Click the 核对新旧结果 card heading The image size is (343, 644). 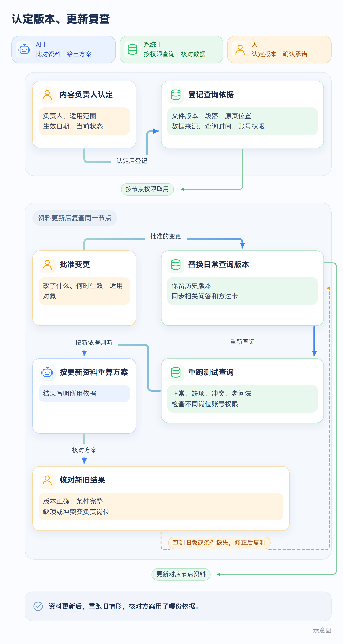(x=82, y=480)
